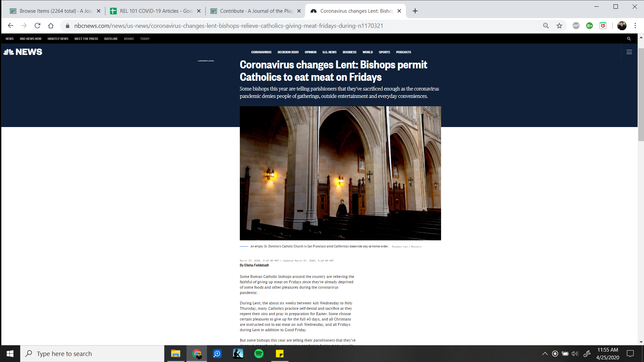This screenshot has height=362, width=644.
Task: Open Chrome three-dot options menu
Action: [635, 26]
